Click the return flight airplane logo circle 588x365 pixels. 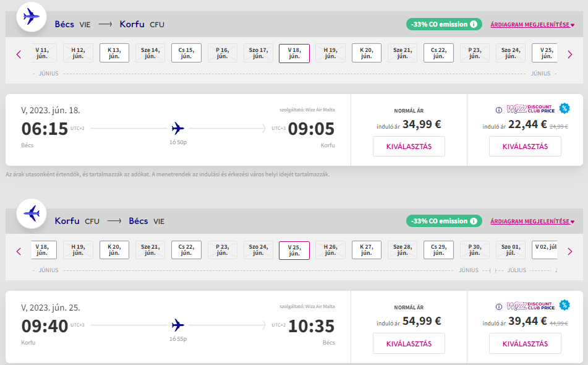[30, 213]
